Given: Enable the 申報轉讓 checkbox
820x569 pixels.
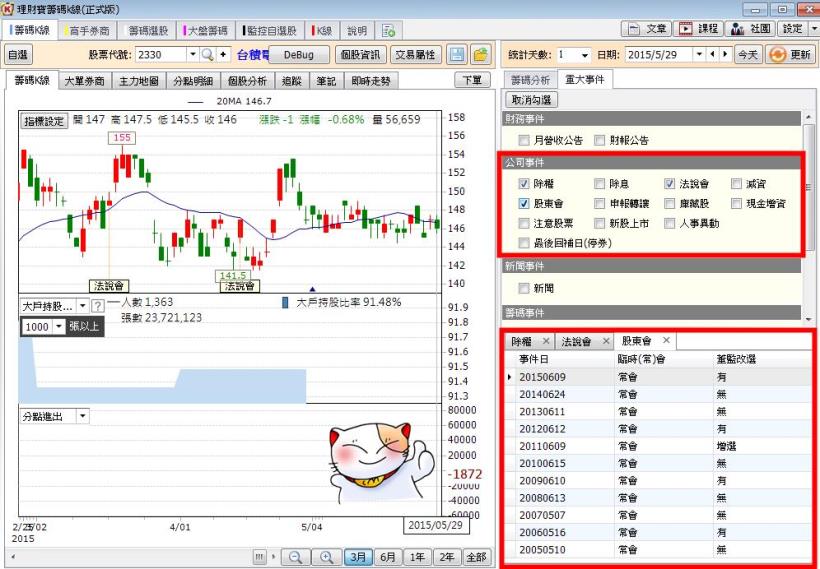Looking at the screenshot, I should (x=599, y=203).
